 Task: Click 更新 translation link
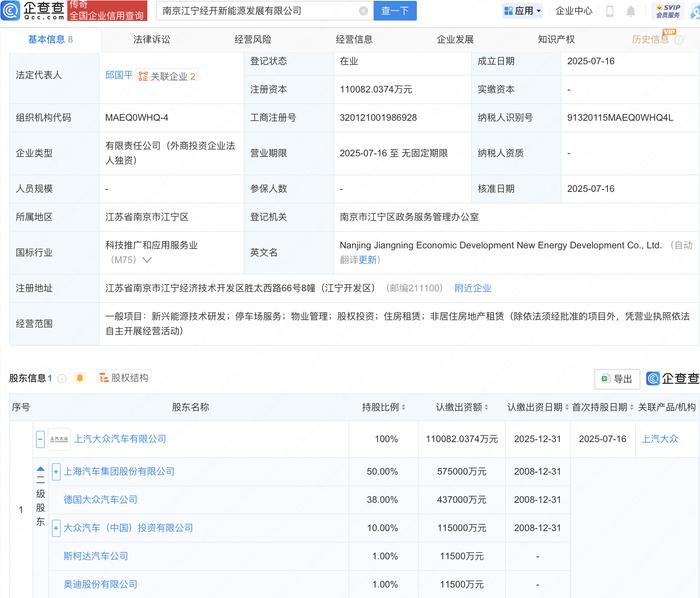(x=367, y=260)
